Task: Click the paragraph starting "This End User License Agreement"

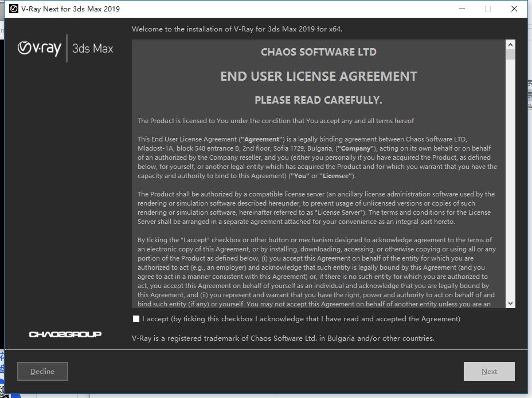Action: point(317,157)
